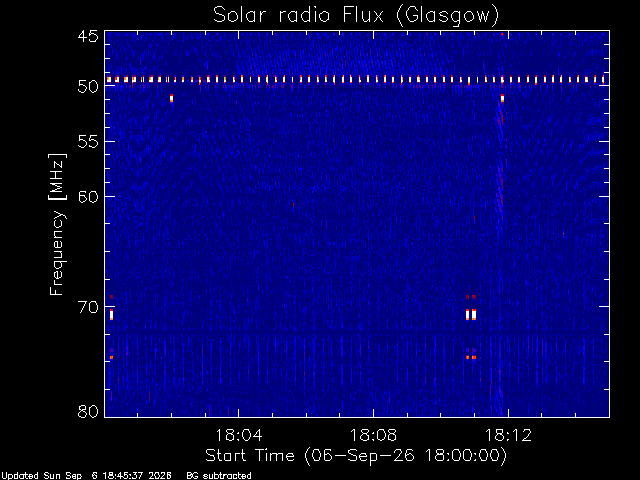Click the twin white bursts near 71 MHz
This screenshot has width=640, height=480.
pyautogui.click(x=471, y=315)
